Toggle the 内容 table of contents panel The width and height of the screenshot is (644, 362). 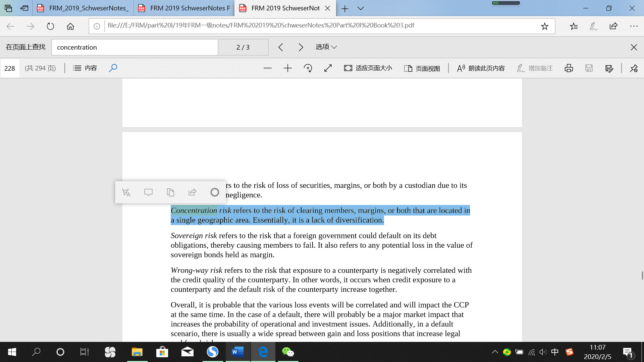tap(85, 68)
